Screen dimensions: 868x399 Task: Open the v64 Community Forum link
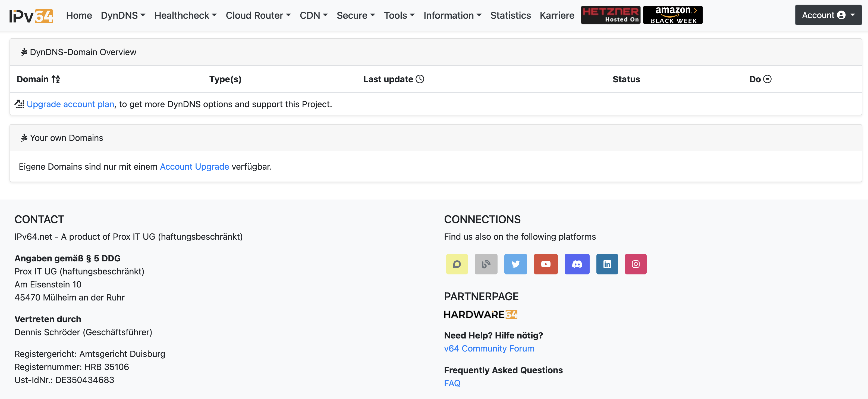coord(489,349)
